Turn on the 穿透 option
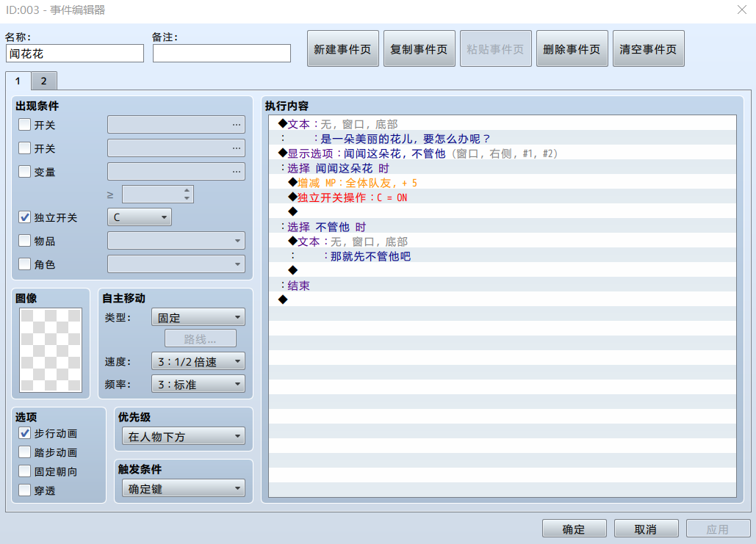The width and height of the screenshot is (756, 544). pos(24,490)
